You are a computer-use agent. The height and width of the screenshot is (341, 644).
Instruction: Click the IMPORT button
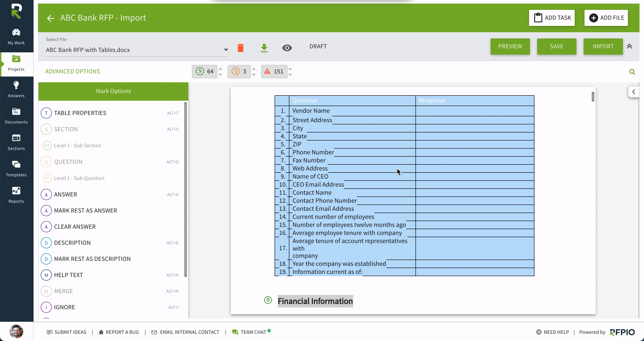(x=603, y=46)
